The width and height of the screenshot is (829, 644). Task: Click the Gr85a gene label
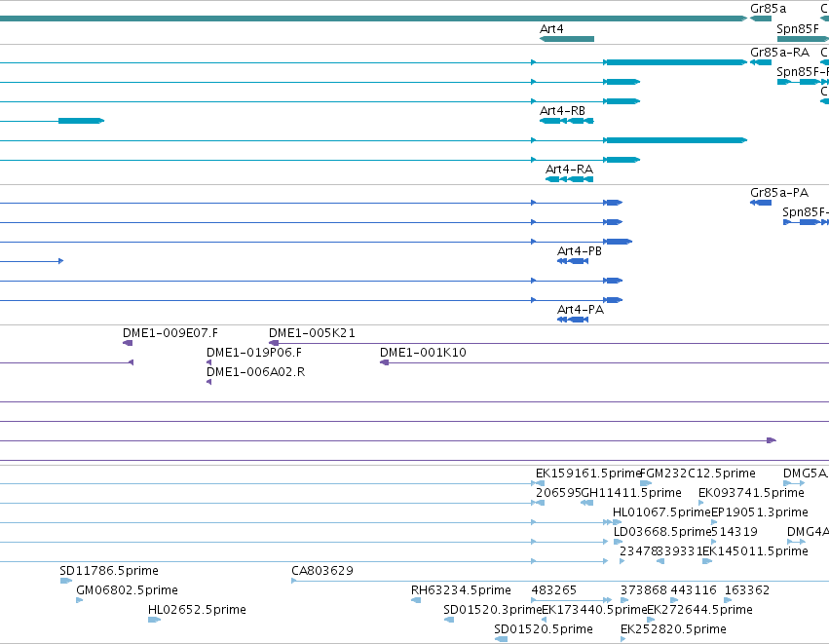768,9
